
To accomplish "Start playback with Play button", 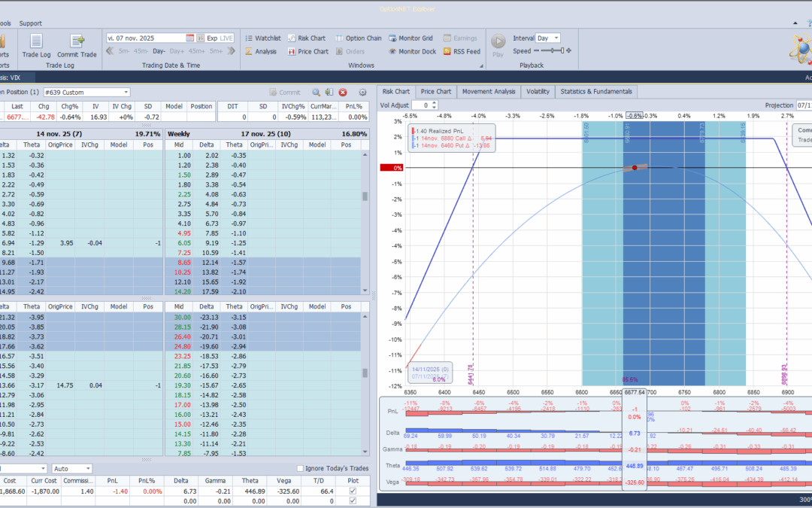I will (498, 45).
